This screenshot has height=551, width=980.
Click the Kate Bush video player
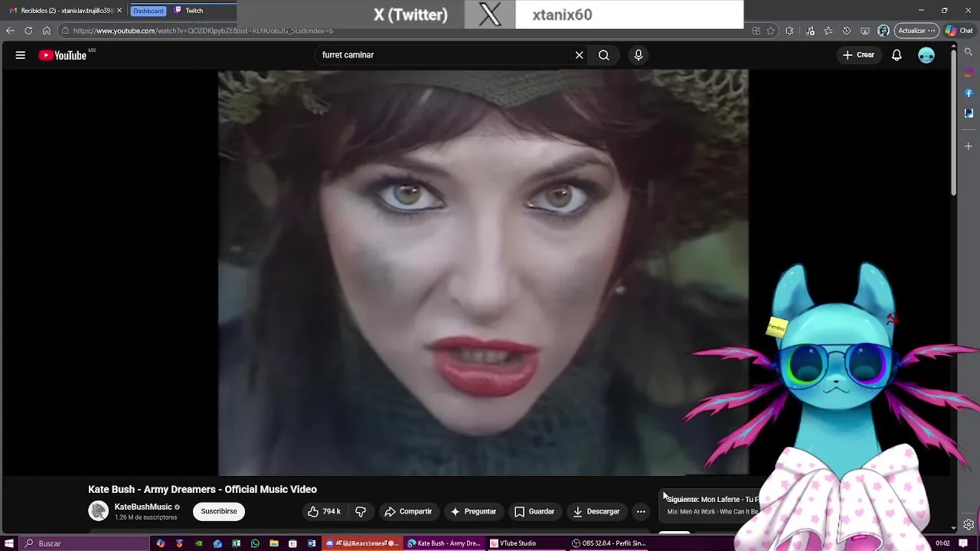pos(483,272)
